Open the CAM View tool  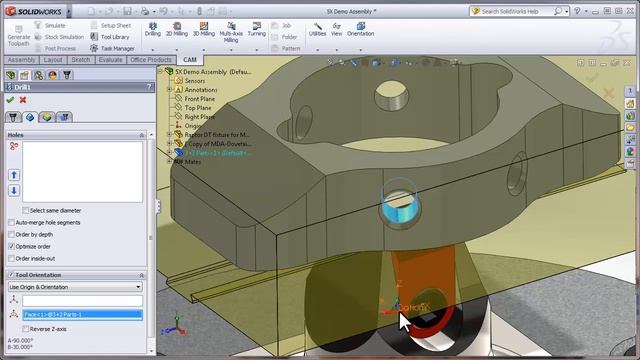coord(336,30)
